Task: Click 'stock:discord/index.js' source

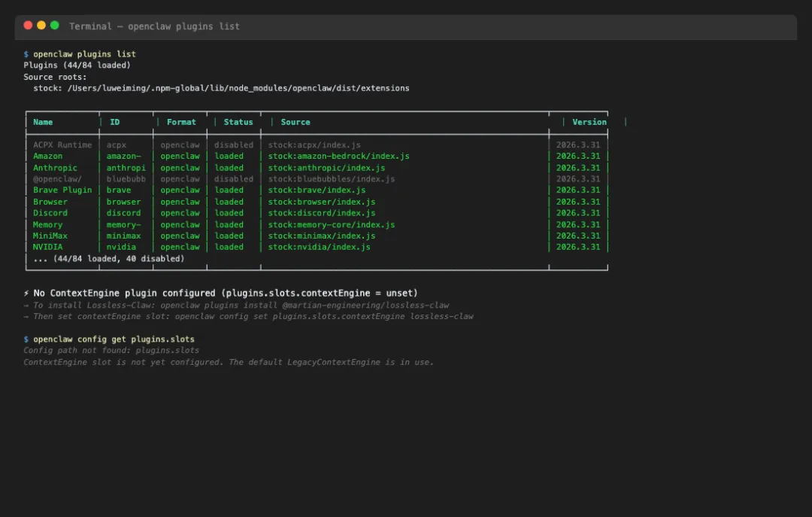Action: (x=322, y=213)
